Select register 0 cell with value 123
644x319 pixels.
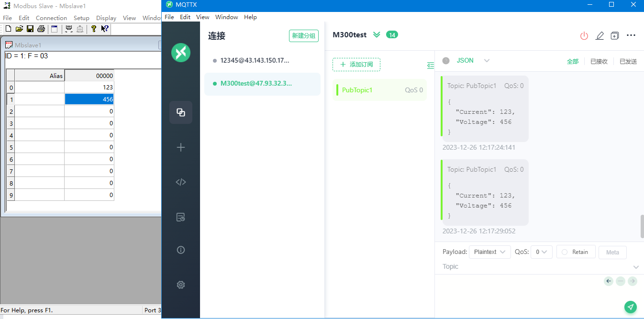click(89, 88)
